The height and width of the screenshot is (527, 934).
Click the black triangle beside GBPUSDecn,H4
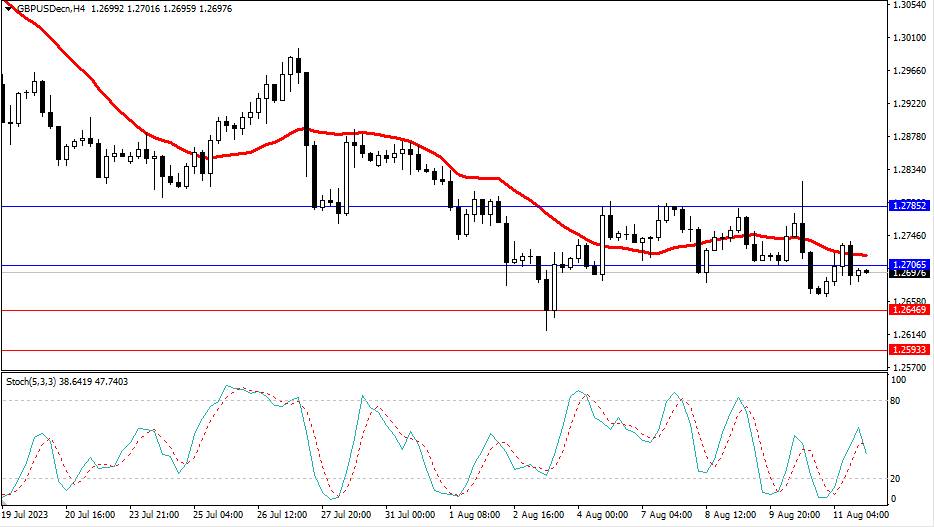[x=8, y=8]
